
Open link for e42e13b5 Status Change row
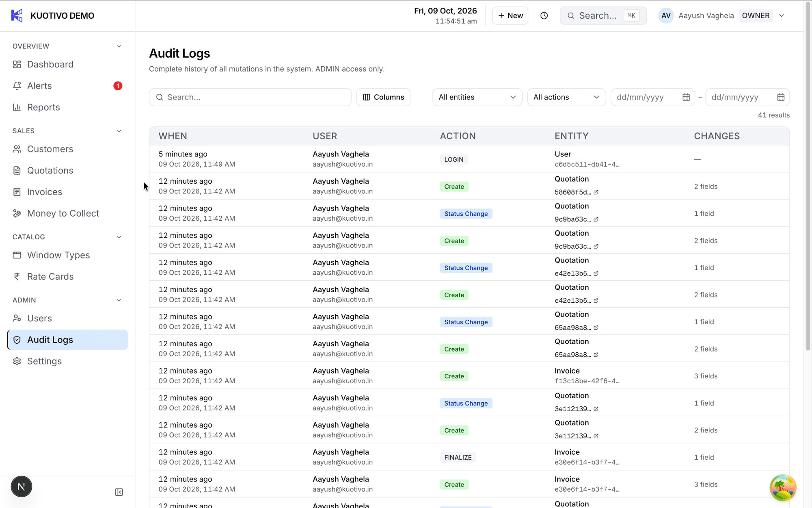click(x=596, y=274)
